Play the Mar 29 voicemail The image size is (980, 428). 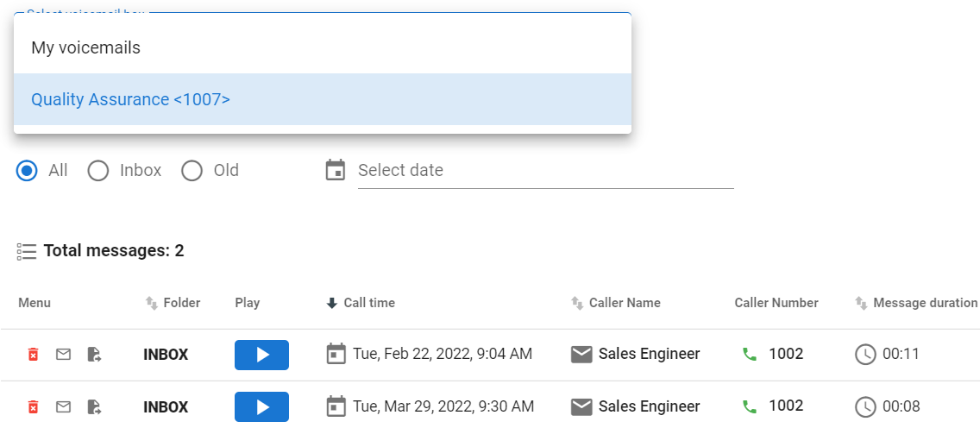[261, 406]
